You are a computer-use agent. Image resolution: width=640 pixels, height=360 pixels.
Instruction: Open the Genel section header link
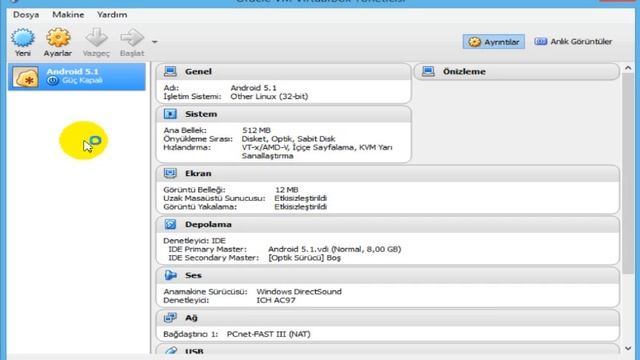pyautogui.click(x=198, y=71)
